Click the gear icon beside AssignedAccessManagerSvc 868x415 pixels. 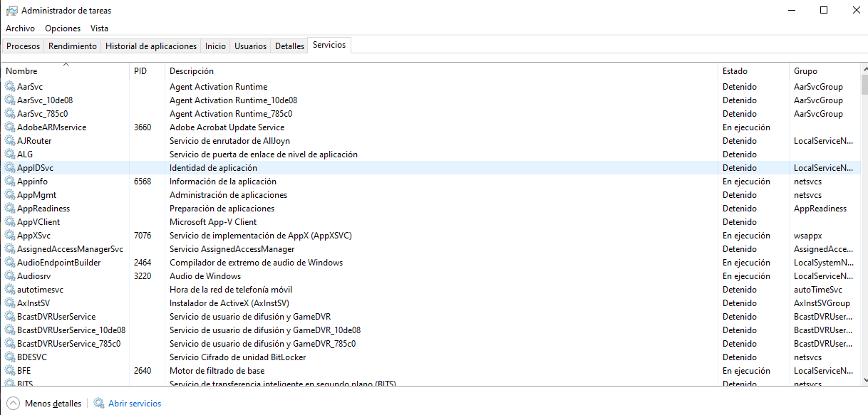click(10, 249)
